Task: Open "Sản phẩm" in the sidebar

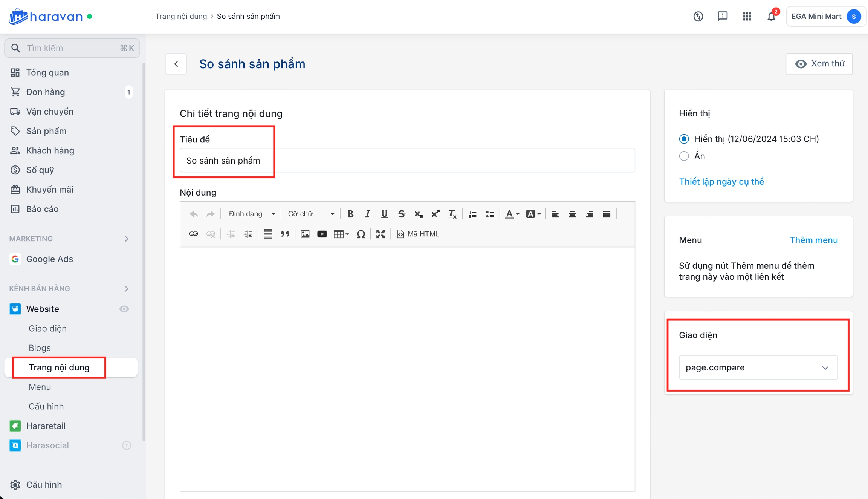Action: (46, 131)
